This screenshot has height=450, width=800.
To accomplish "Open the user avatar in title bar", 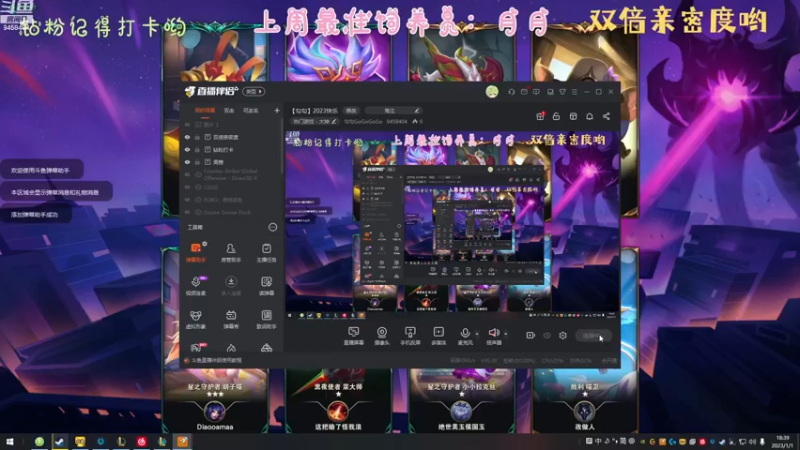I will pos(492,91).
